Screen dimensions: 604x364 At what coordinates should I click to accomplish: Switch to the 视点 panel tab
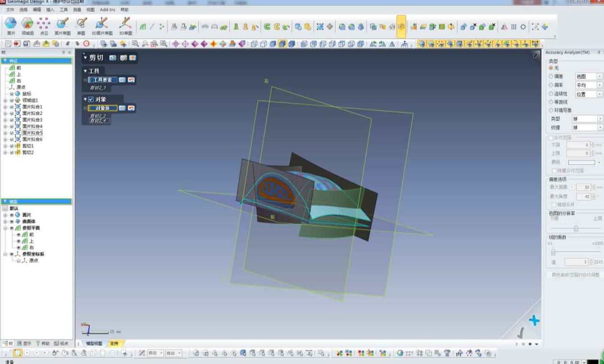pyautogui.click(x=61, y=343)
